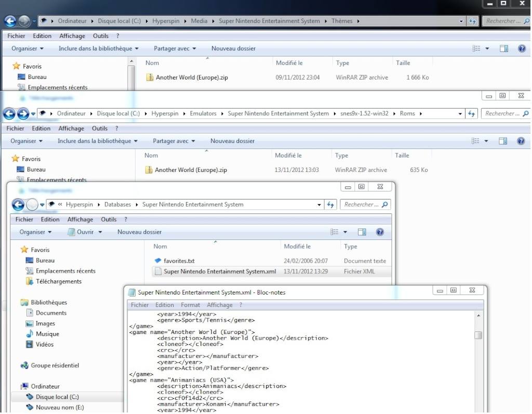Open Groupe résidentiel in the sidebar
This screenshot has height=414, width=532.
(55, 366)
